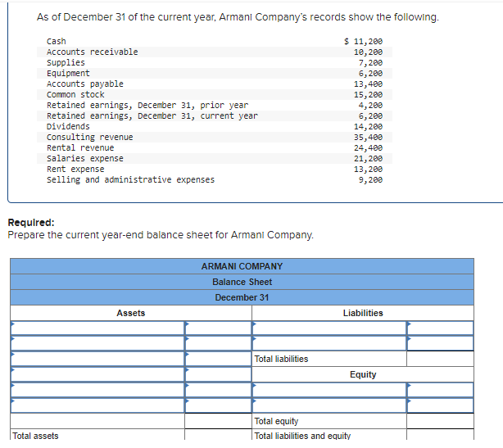Click the 'Total equity' row label
This screenshot has width=503, height=448.
276,421
